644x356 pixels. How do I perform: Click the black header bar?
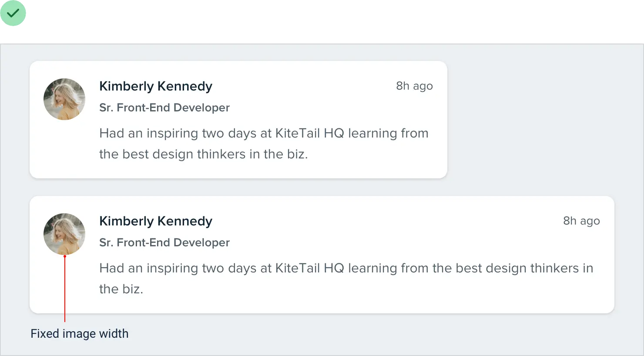coord(322,21)
